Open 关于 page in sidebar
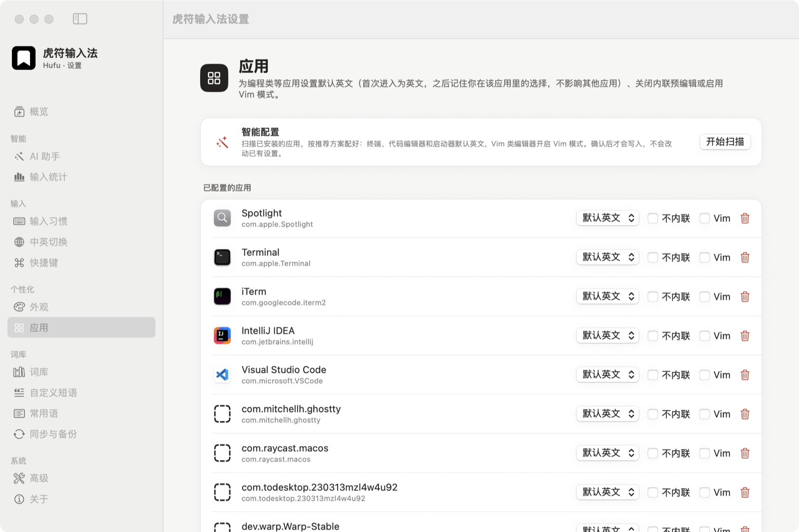Image resolution: width=799 pixels, height=532 pixels. [81, 499]
